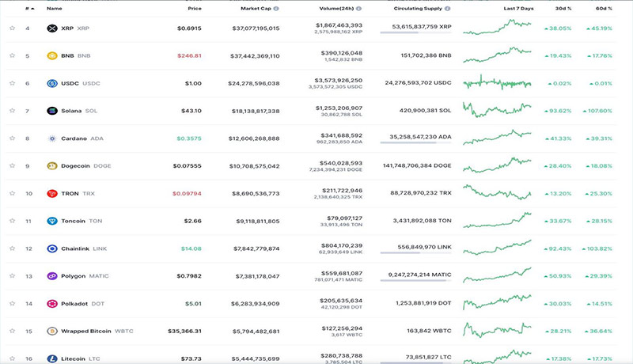Click BNB price $246.81

pos(189,55)
